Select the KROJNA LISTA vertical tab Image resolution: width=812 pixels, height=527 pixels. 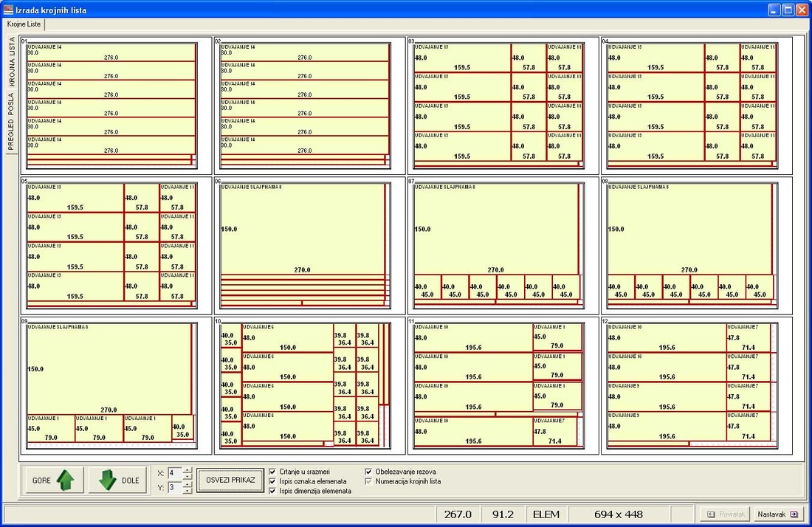pos(11,62)
